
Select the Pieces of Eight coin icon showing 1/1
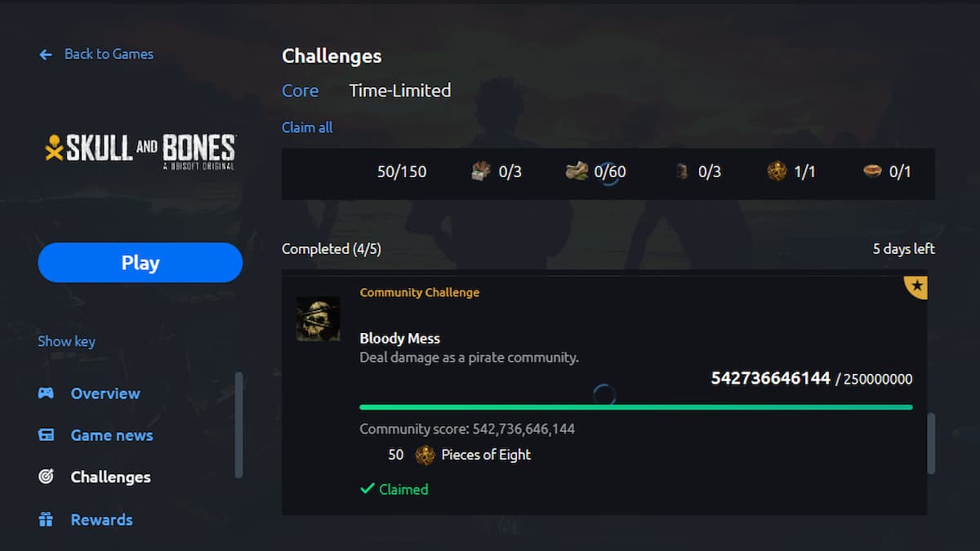click(777, 171)
